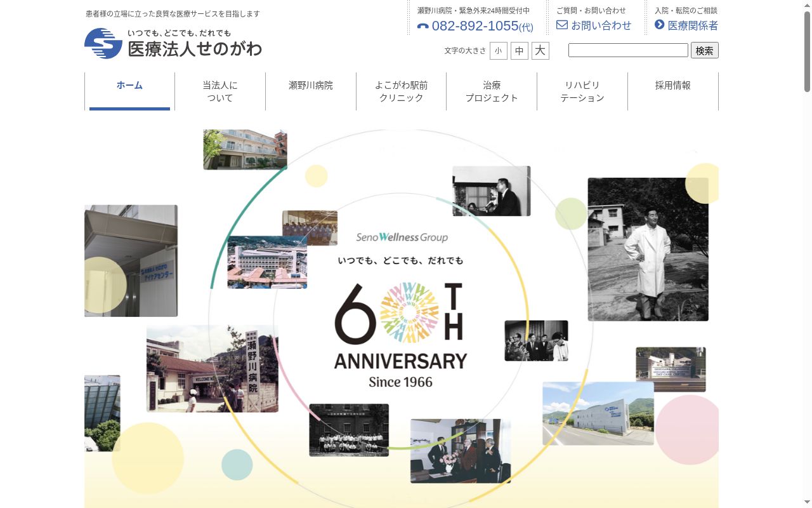Click the envelope icon next to お問い合わせ
Image resolution: width=812 pixels, height=508 pixels.
pyautogui.click(x=562, y=25)
